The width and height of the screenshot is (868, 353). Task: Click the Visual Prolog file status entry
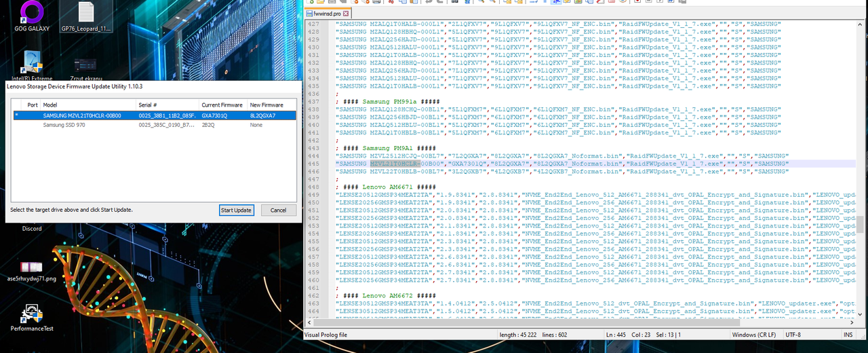pos(325,335)
